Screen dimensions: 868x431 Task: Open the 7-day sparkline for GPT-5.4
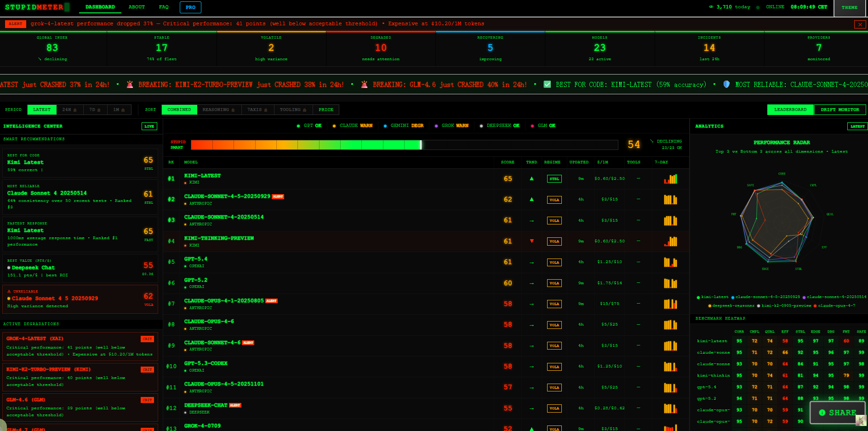[x=670, y=262]
